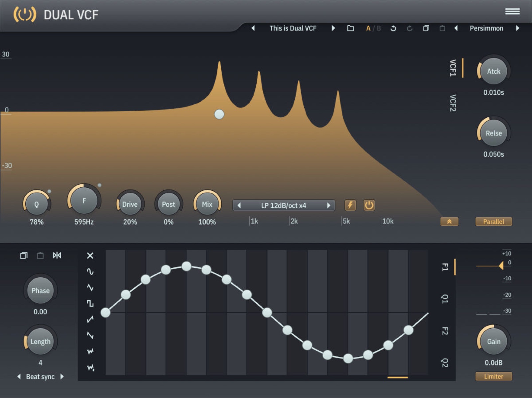Screen dimensions: 532x398
Task: Switch to next color theme after Persimmon
Action: click(518, 28)
